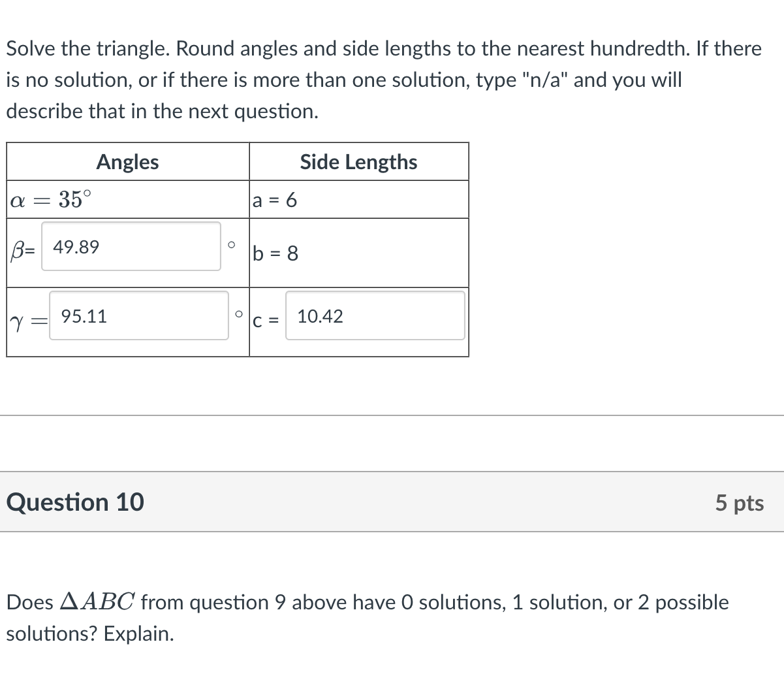Click the Question 10 heading
The width and height of the screenshot is (784, 691).
[74, 502]
